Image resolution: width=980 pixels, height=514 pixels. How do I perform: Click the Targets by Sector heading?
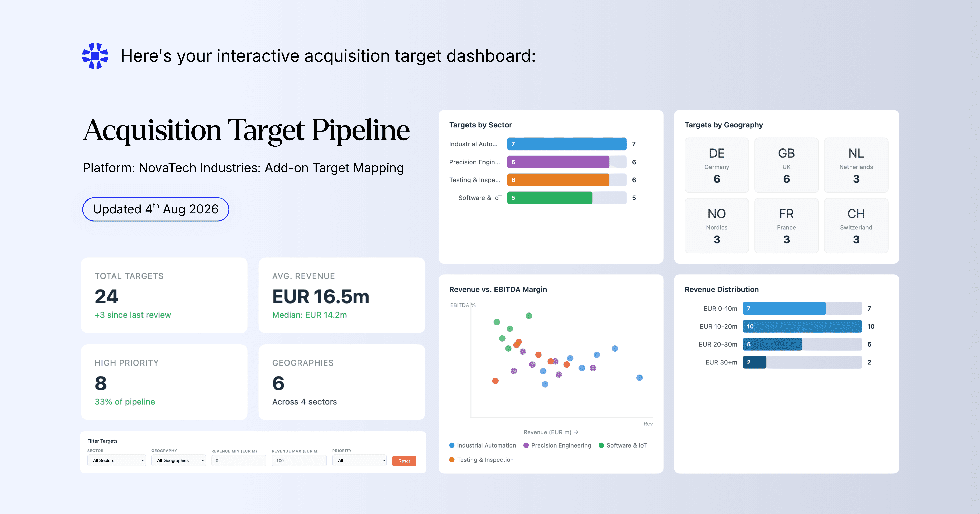pos(480,125)
